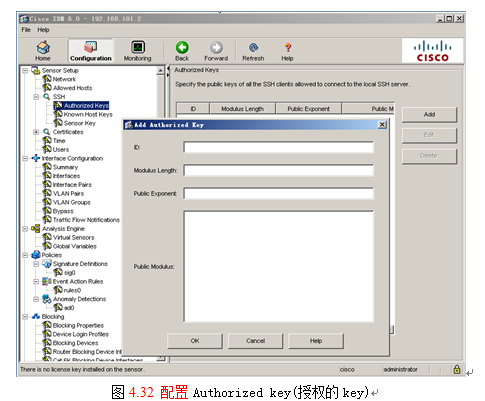Viewport: 485px width, 401px height.
Task: Select Interfaces tree item
Action: click(x=66, y=176)
